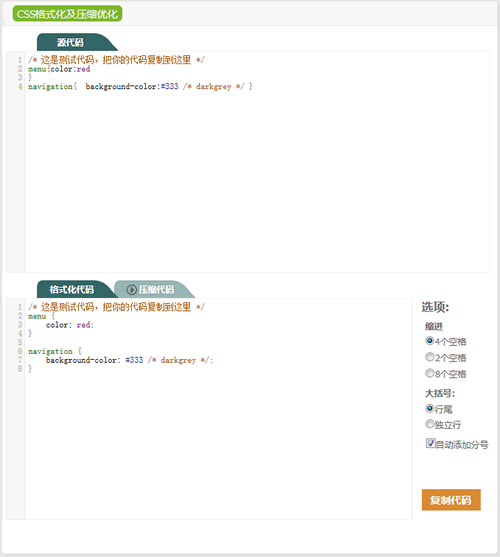Click in the source code editor area
The image size is (500, 557).
257,162
